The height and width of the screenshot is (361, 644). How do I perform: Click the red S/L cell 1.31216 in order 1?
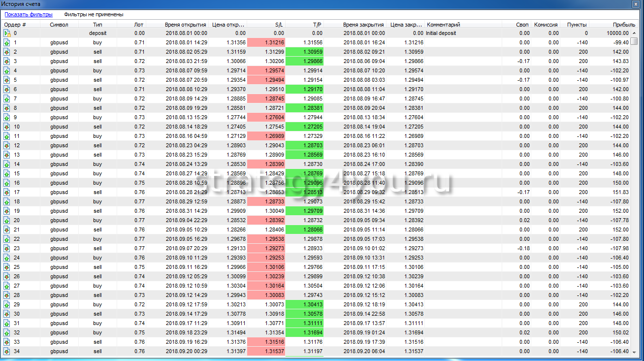[266, 43]
